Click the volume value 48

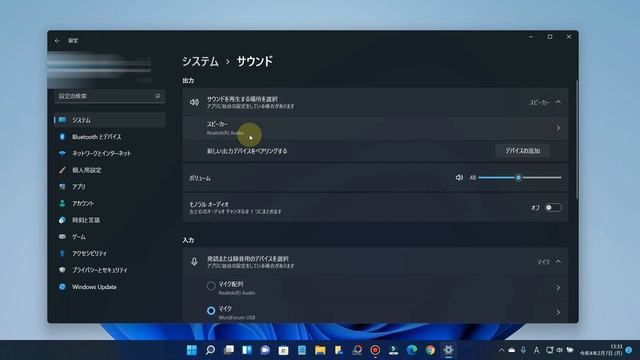(x=472, y=178)
